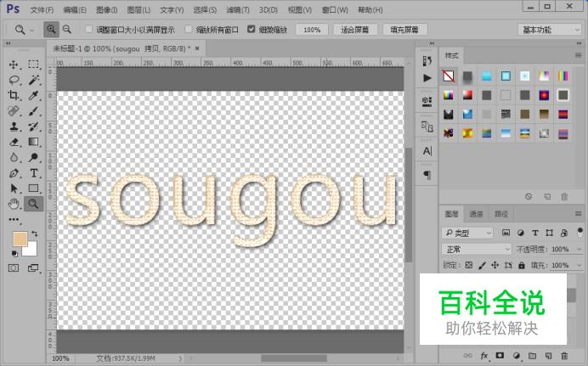The width and height of the screenshot is (588, 366).
Task: Add a layer style with fx button
Action: pos(484,356)
